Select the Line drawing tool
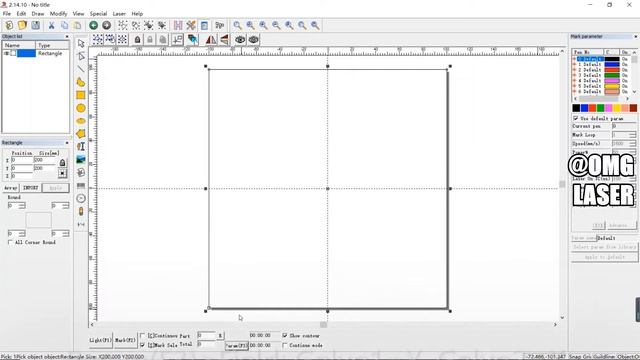Viewport: 640px width, 360px height. [x=81, y=69]
